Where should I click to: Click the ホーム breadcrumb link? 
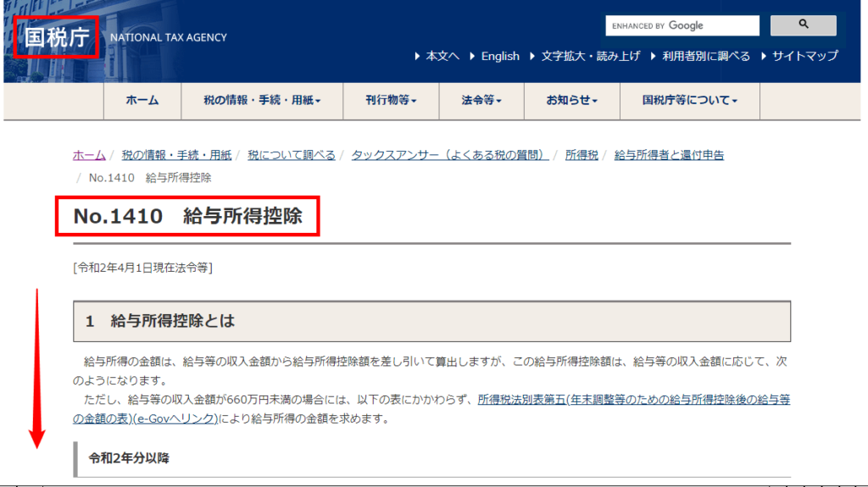coord(89,155)
